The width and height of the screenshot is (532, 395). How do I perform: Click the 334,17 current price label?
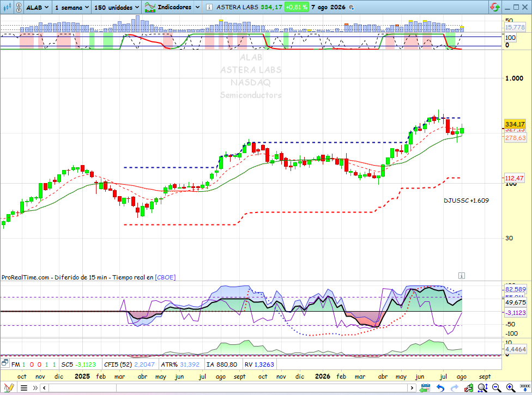(x=515, y=124)
